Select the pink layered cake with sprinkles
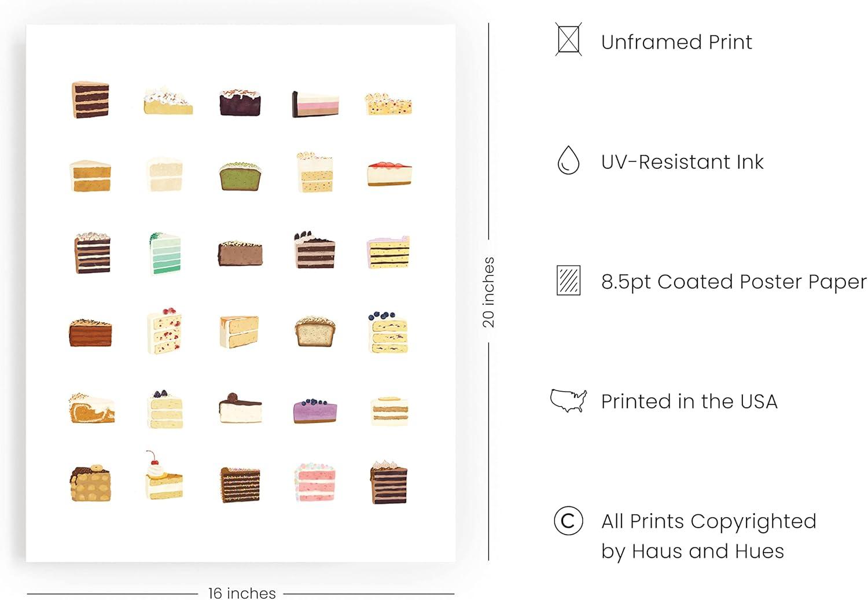 pyautogui.click(x=315, y=482)
